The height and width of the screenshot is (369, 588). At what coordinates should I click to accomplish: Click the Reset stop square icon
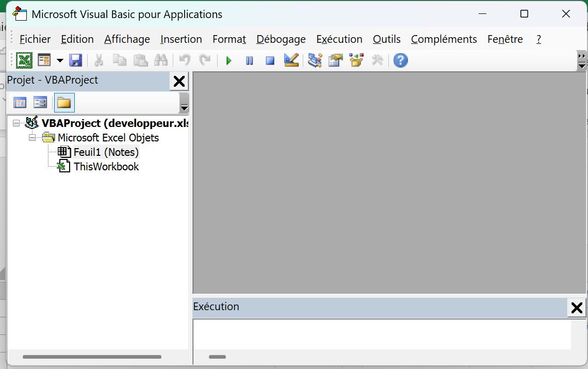270,60
